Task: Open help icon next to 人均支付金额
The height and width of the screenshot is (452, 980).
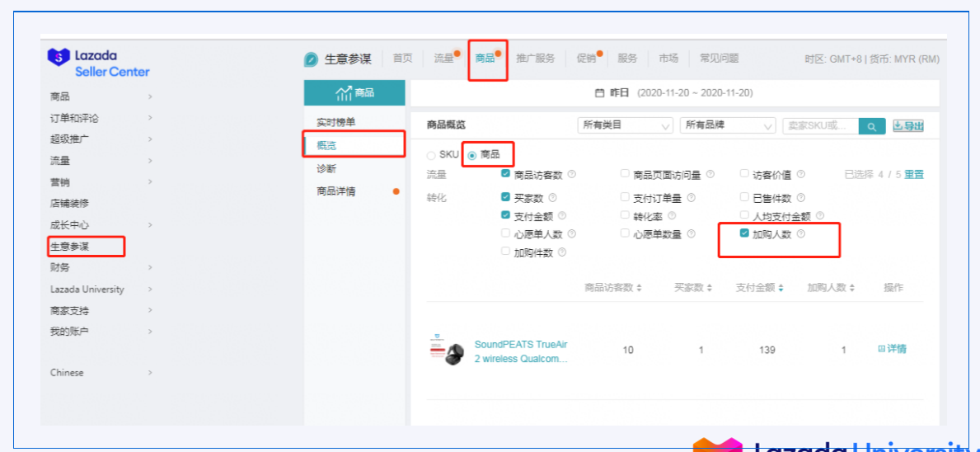Action: click(820, 215)
